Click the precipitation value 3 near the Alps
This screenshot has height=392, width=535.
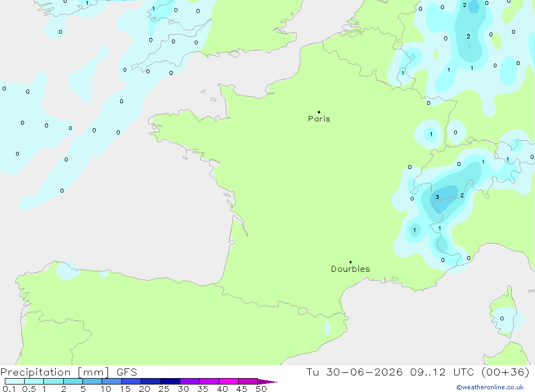(x=437, y=197)
